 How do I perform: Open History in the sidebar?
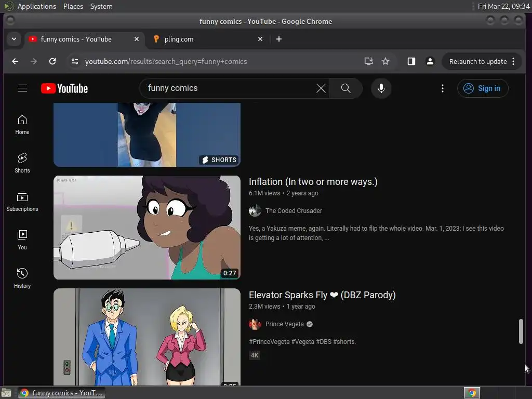[x=22, y=278]
